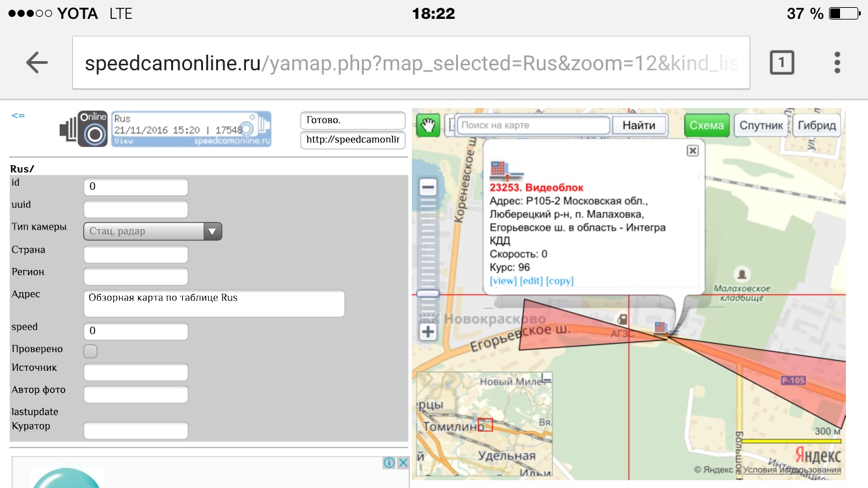
Task: Open the [edit] link in the balloon
Action: pyautogui.click(x=531, y=280)
